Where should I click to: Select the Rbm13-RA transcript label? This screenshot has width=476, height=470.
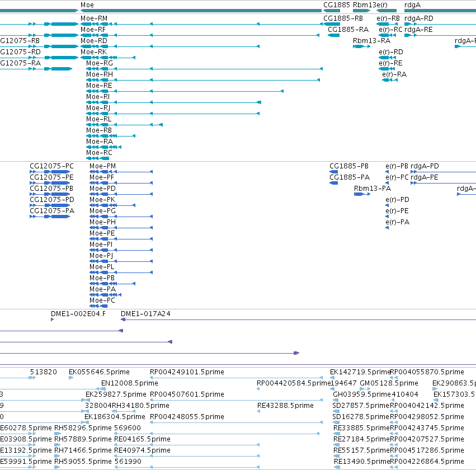tap(371, 41)
